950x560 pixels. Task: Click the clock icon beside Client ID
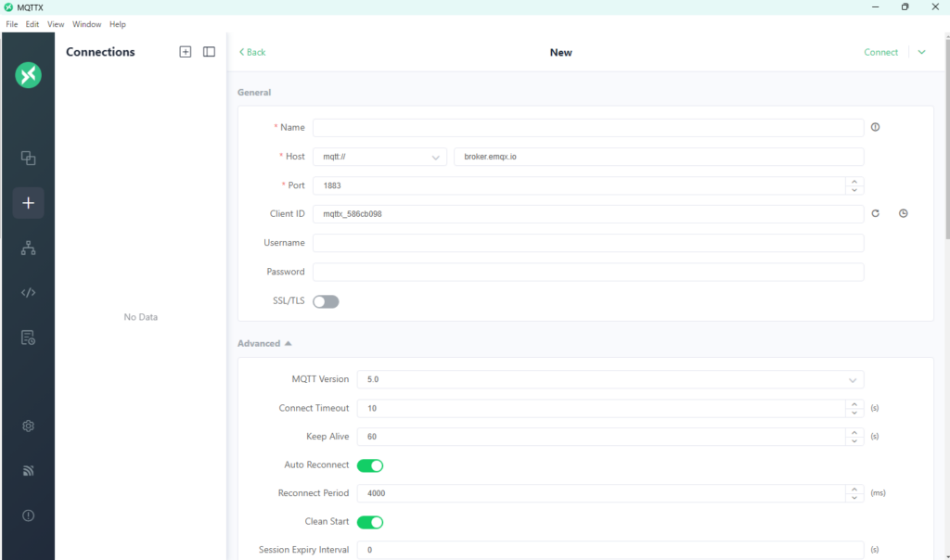coord(903,214)
